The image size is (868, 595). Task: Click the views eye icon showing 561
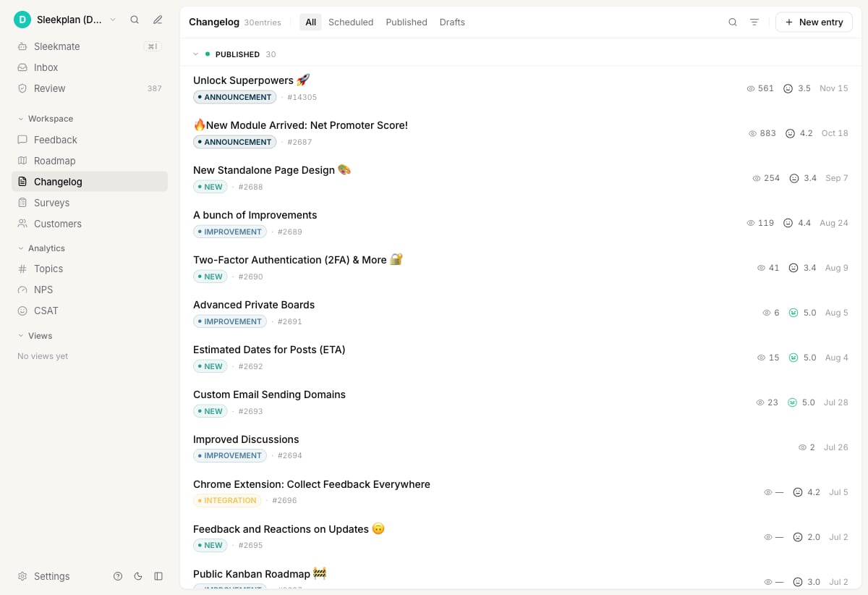[751, 88]
